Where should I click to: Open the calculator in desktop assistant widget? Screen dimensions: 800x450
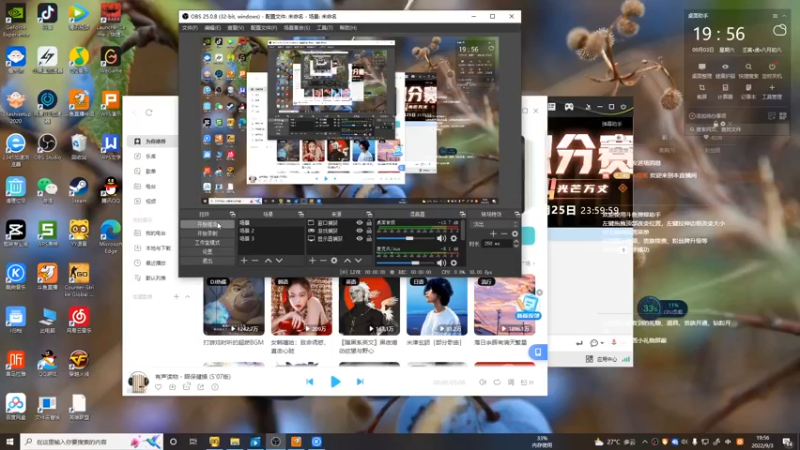[725, 91]
